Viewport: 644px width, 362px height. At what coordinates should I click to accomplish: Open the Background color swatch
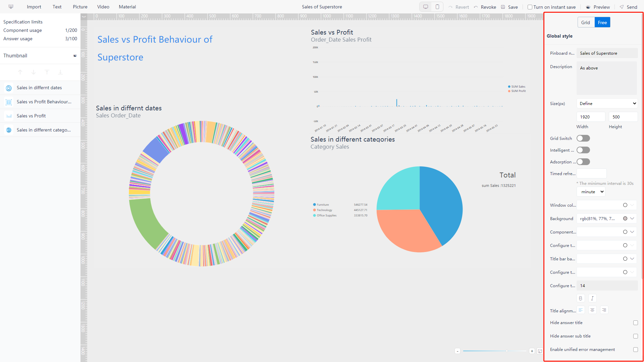coord(625,219)
